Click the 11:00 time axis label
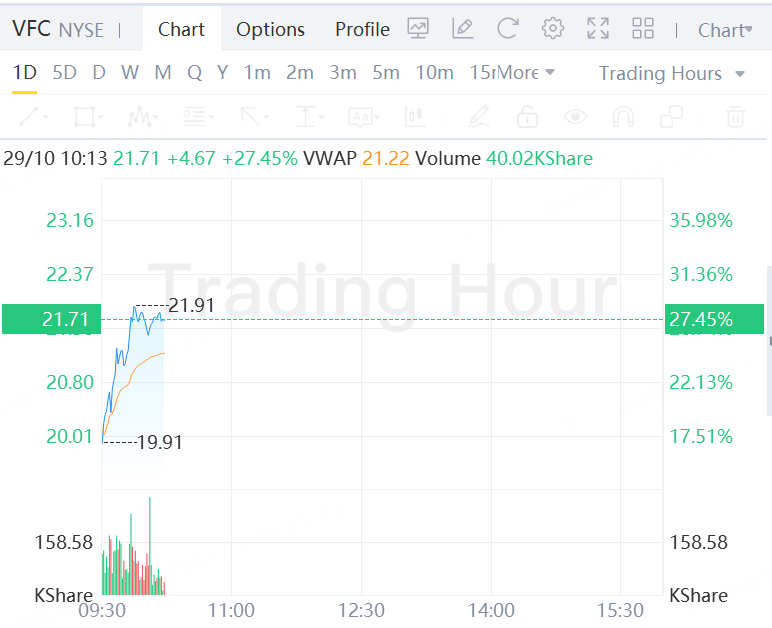772x628 pixels. pyautogui.click(x=231, y=610)
